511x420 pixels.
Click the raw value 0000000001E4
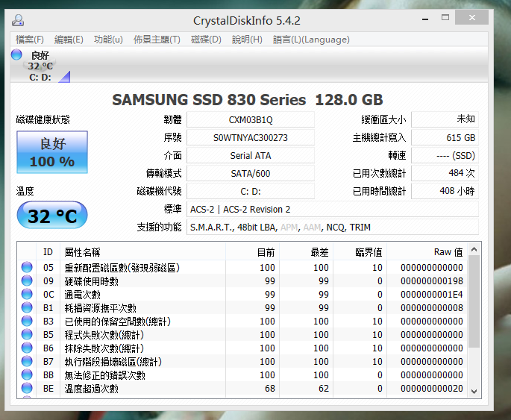coord(432,294)
